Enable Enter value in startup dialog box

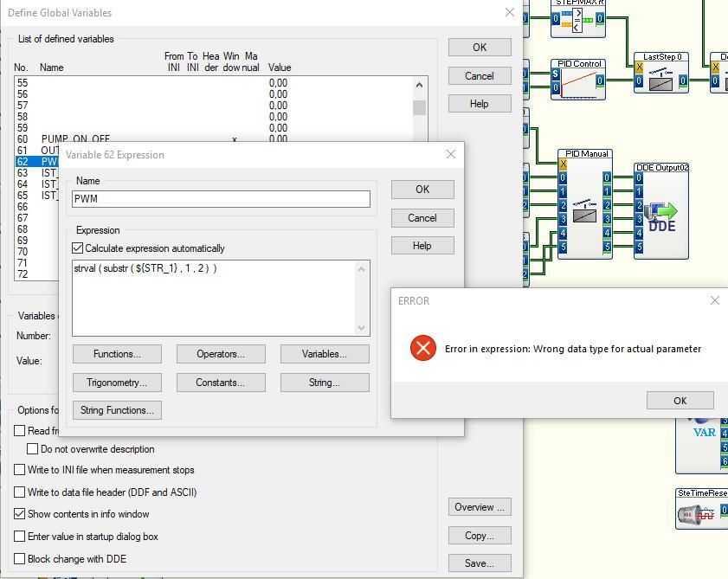point(20,537)
